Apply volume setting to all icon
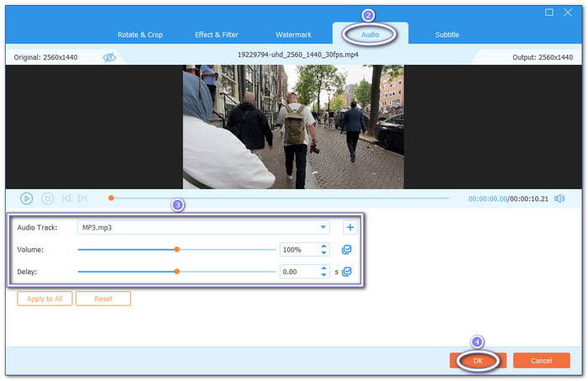The width and height of the screenshot is (588, 381). pyautogui.click(x=346, y=250)
